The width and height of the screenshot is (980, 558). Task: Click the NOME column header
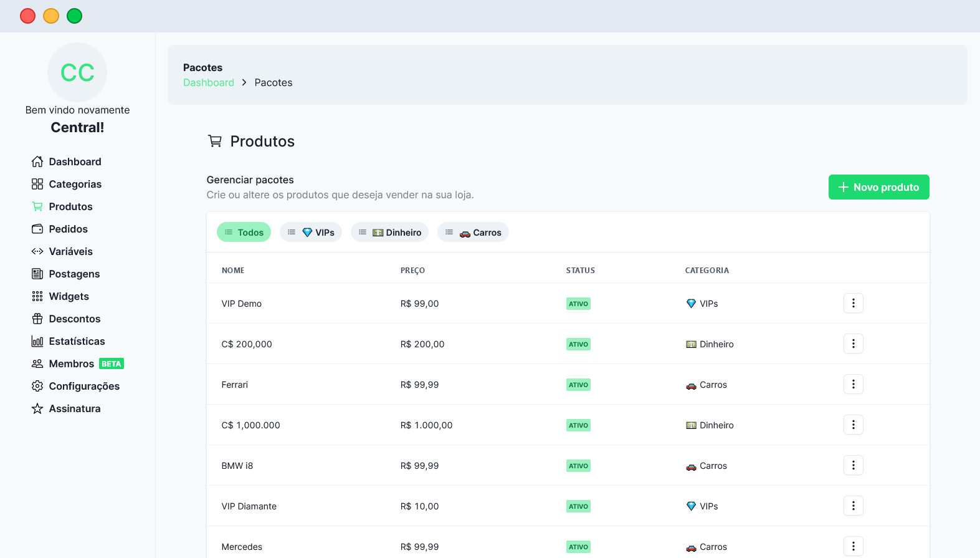click(x=233, y=271)
